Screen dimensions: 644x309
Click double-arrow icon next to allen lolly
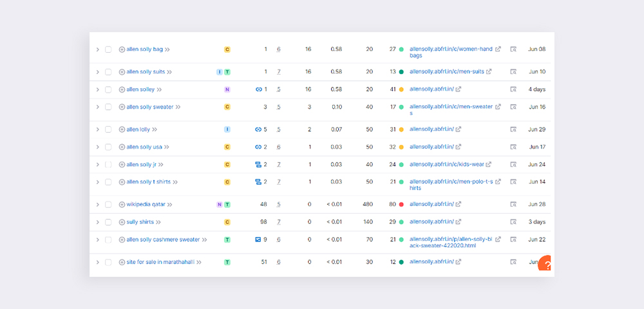point(155,129)
